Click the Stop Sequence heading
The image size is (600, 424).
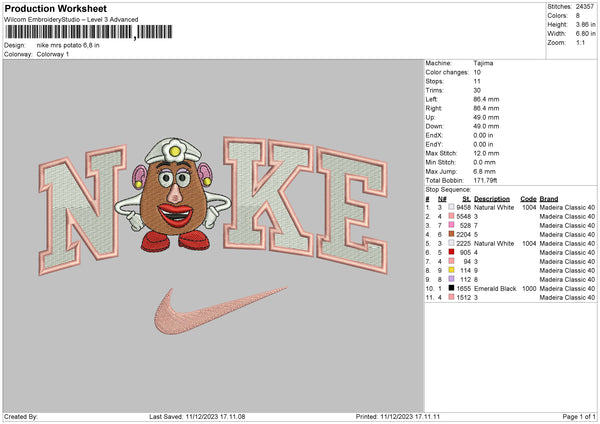448,190
